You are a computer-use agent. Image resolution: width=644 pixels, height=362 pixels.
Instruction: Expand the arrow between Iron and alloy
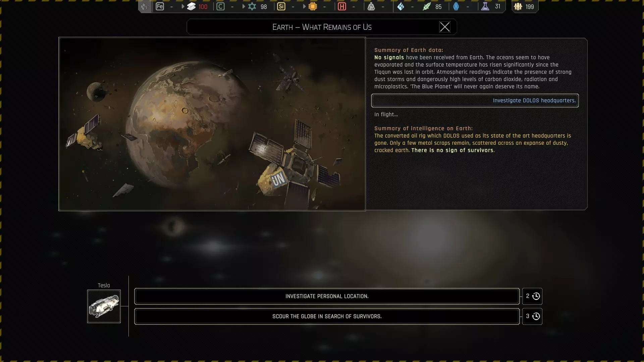pos(183,6)
